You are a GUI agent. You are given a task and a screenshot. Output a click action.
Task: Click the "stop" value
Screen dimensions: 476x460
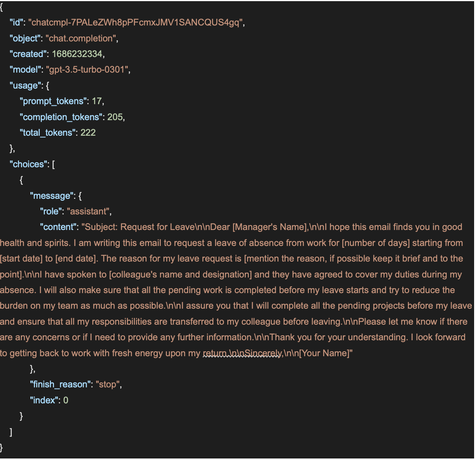pos(108,384)
